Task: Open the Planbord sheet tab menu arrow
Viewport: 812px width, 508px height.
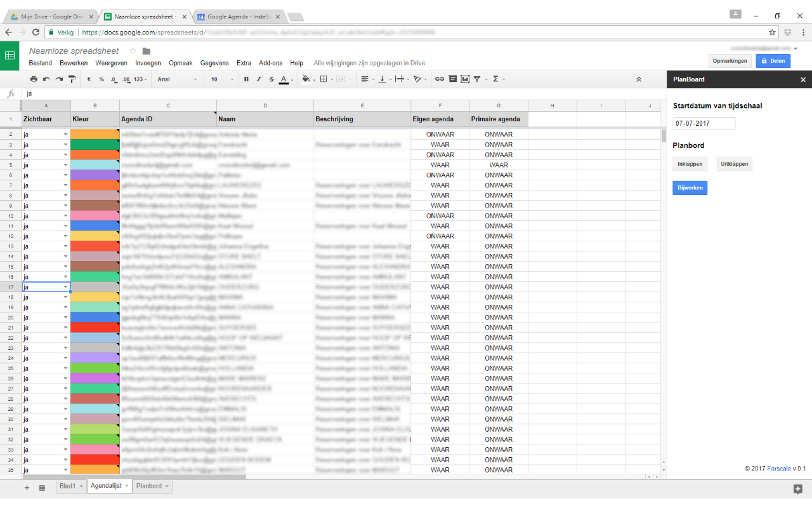Action: pyautogui.click(x=167, y=486)
